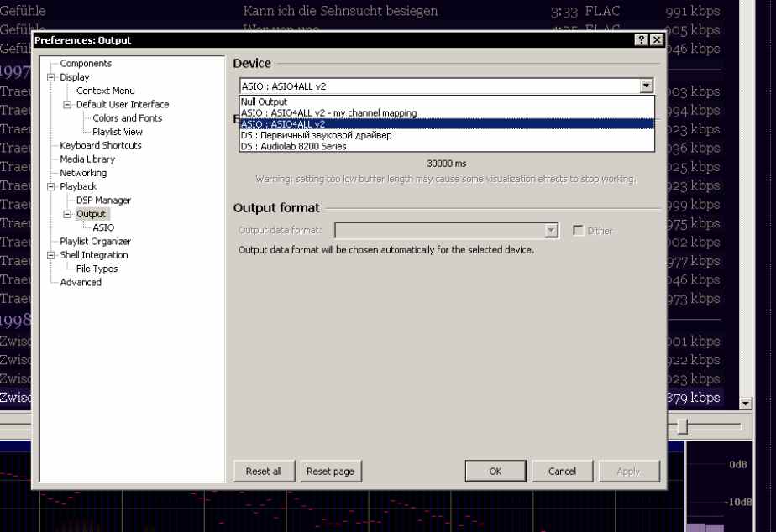This screenshot has width=776, height=532.
Task: Close the Preferences: Output dialog
Action: pos(656,40)
